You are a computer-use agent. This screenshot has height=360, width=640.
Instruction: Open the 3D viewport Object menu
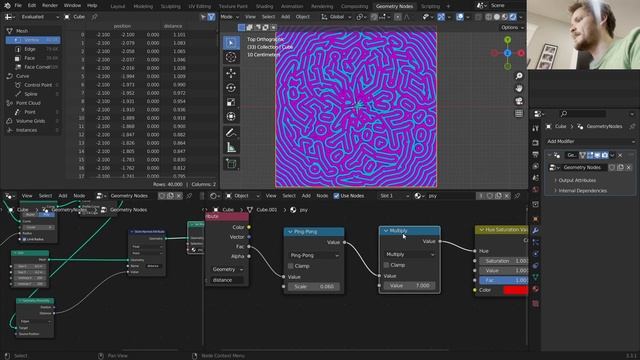pos(302,17)
